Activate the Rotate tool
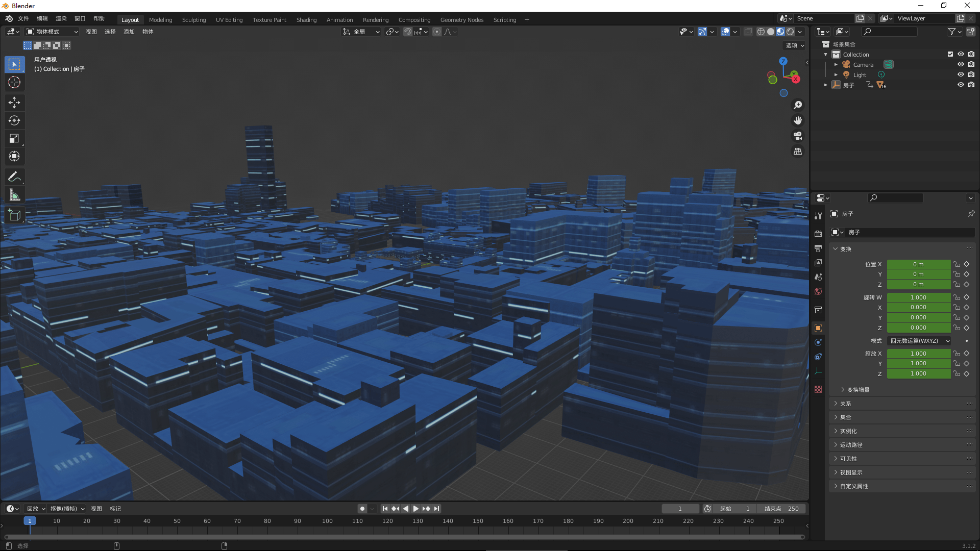Viewport: 980px width, 551px height. coord(14,120)
